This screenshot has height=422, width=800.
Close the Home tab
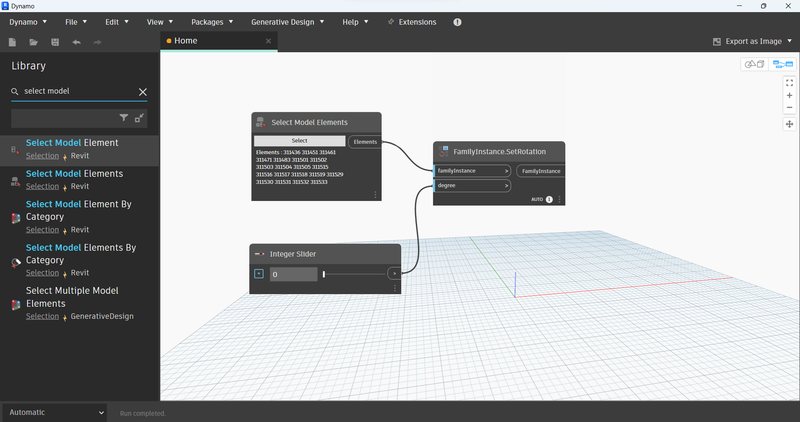pos(268,41)
